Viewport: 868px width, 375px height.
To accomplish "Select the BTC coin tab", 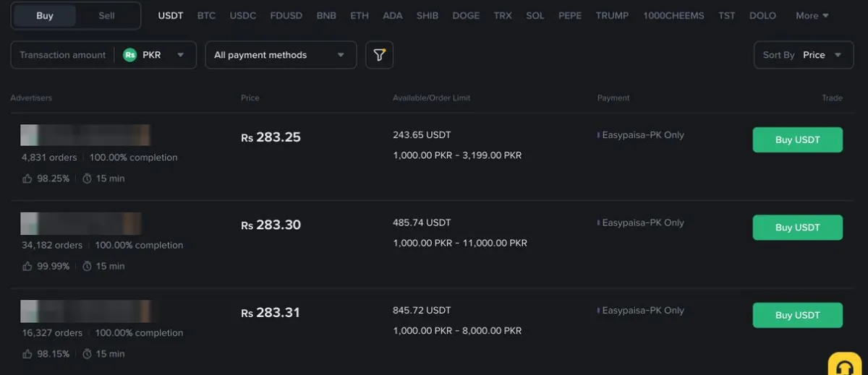I will [206, 15].
